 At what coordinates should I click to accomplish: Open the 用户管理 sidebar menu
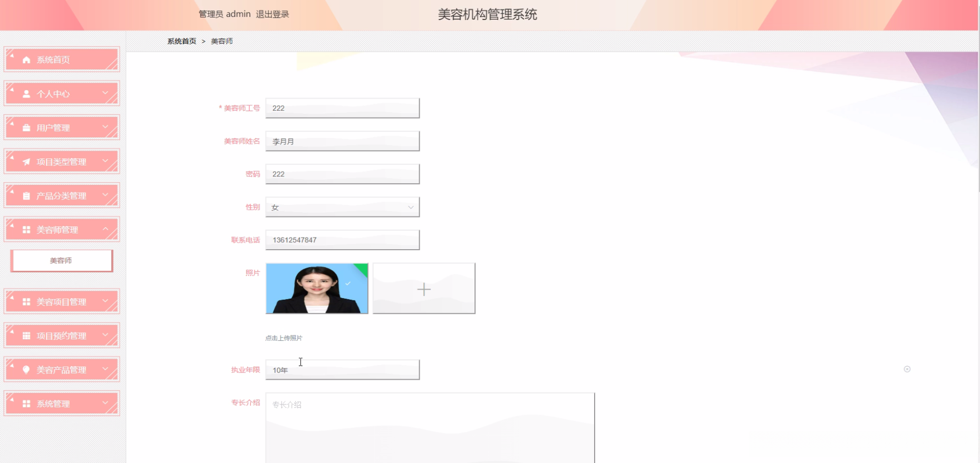coord(62,127)
